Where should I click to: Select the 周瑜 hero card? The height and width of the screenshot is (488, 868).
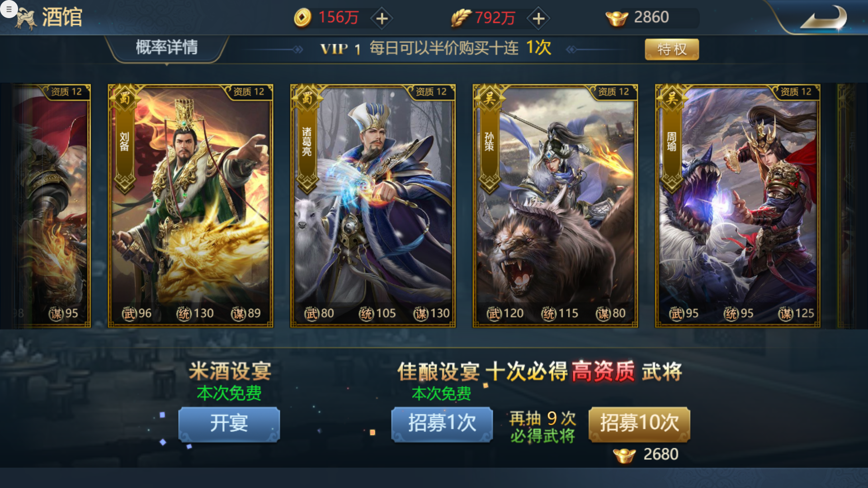[737, 206]
